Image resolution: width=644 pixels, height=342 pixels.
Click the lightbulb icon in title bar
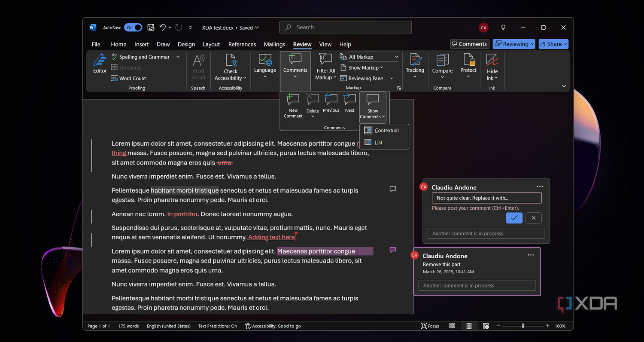point(503,27)
